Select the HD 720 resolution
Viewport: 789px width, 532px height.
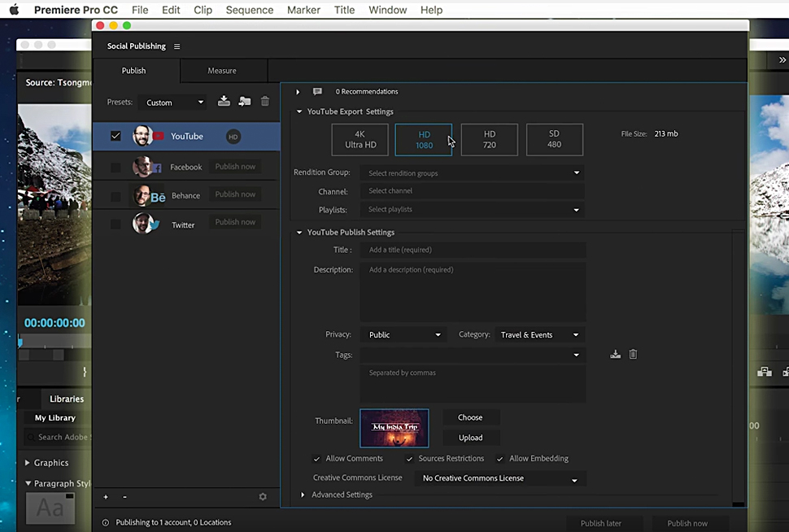coord(489,139)
